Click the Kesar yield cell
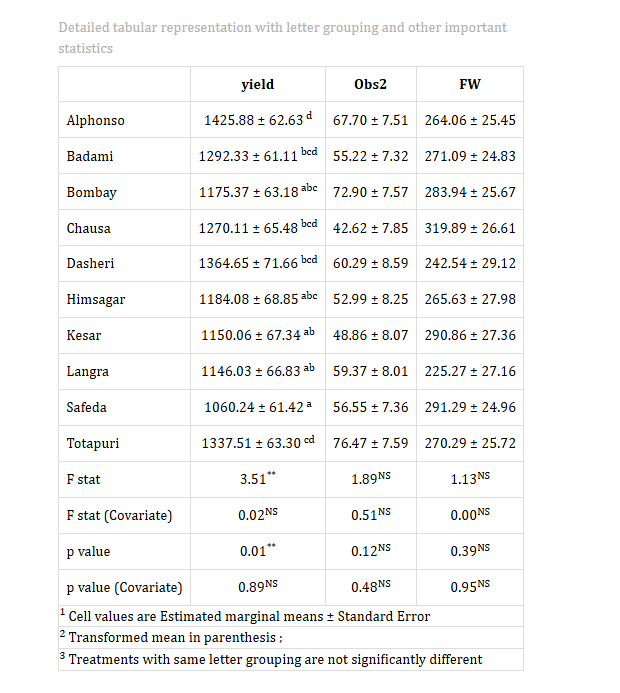The image size is (620, 693). click(x=258, y=335)
